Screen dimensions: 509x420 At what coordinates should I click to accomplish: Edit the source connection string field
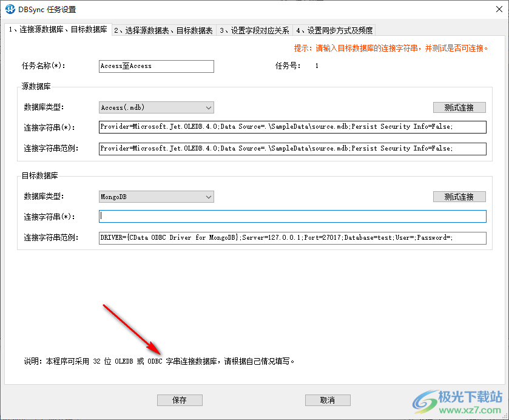[x=292, y=127]
